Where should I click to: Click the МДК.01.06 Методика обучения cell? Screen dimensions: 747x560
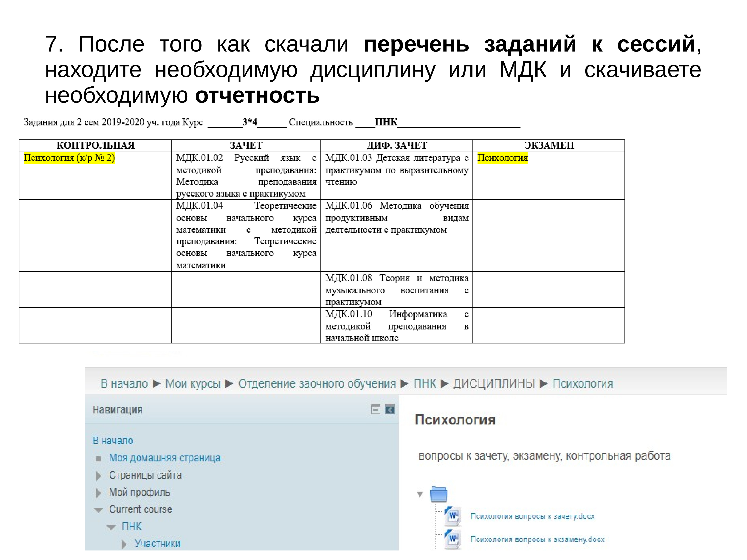(x=397, y=235)
